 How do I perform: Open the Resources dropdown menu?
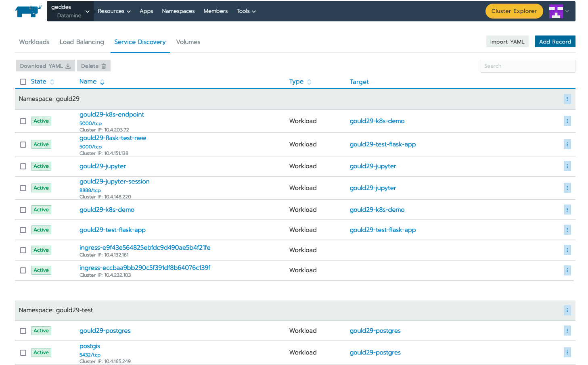coord(114,11)
